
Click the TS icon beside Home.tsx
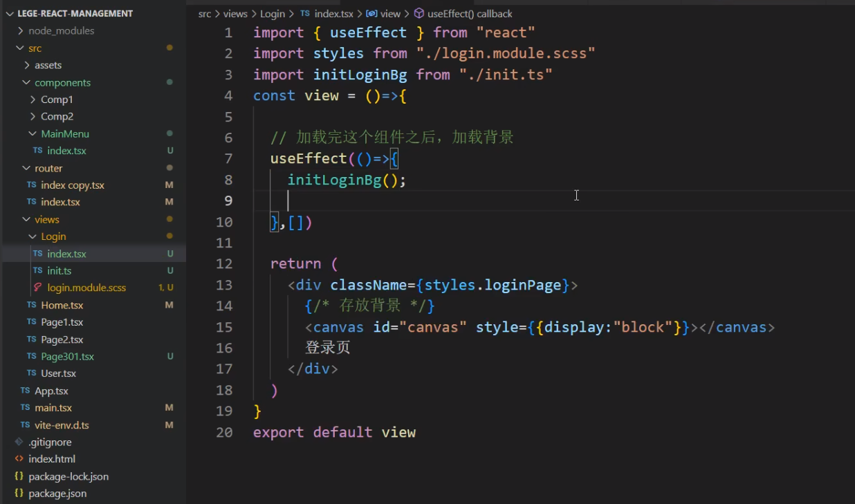pyautogui.click(x=31, y=305)
